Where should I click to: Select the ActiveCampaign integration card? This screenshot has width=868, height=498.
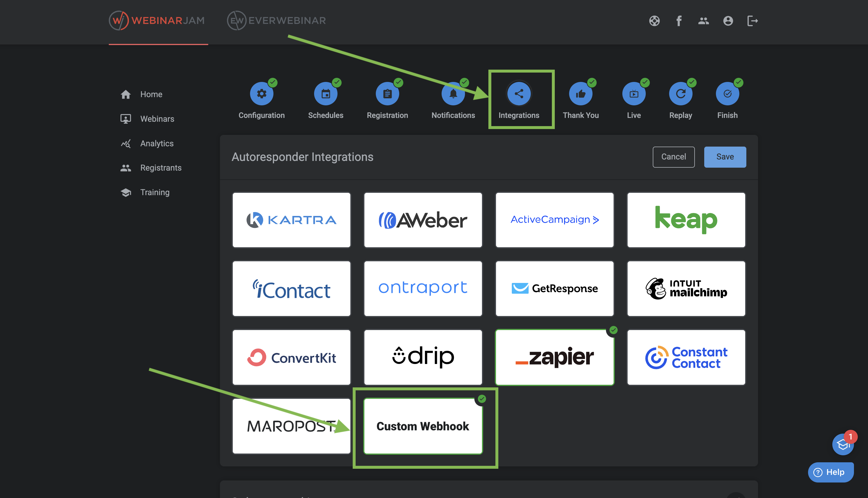coord(554,220)
